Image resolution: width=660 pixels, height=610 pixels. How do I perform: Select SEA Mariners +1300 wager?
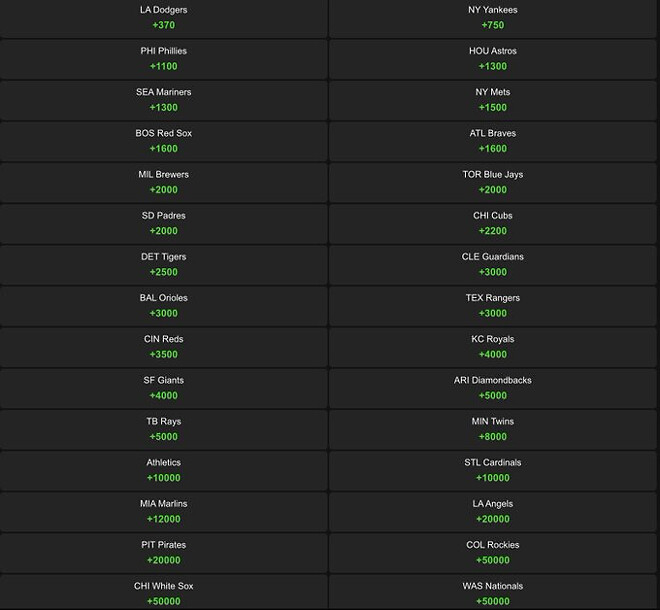163,100
